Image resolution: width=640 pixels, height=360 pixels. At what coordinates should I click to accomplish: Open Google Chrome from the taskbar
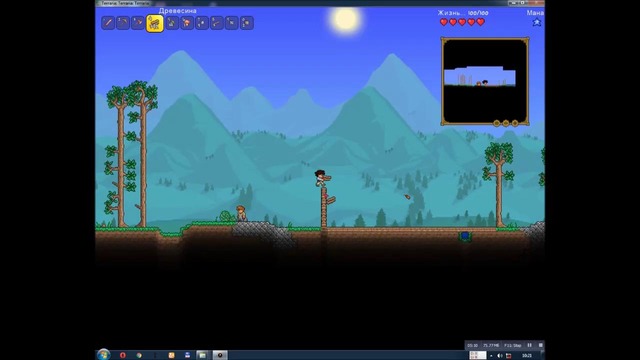(139, 355)
